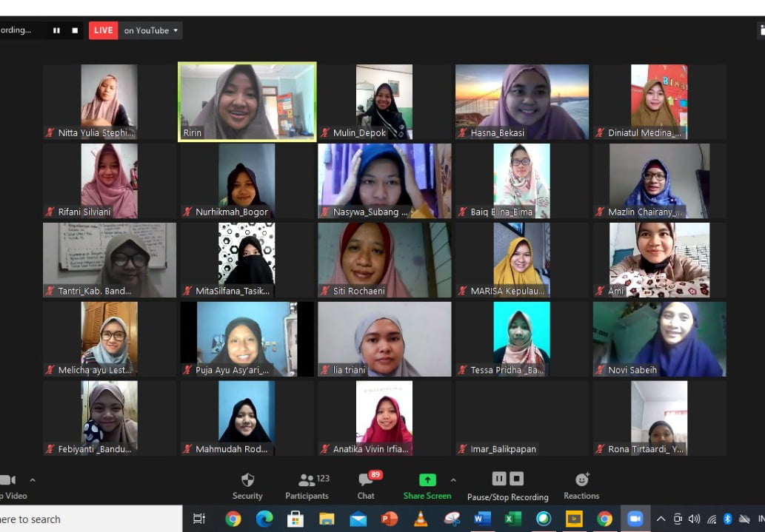The height and width of the screenshot is (532, 765).
Task: Open the live on YouTube dropdown
Action: coord(151,30)
